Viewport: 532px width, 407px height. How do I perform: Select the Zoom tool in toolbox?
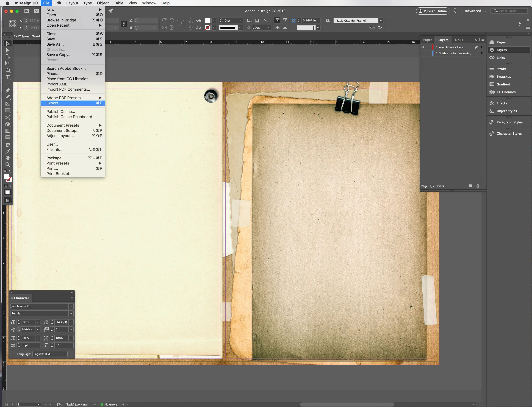[7, 165]
